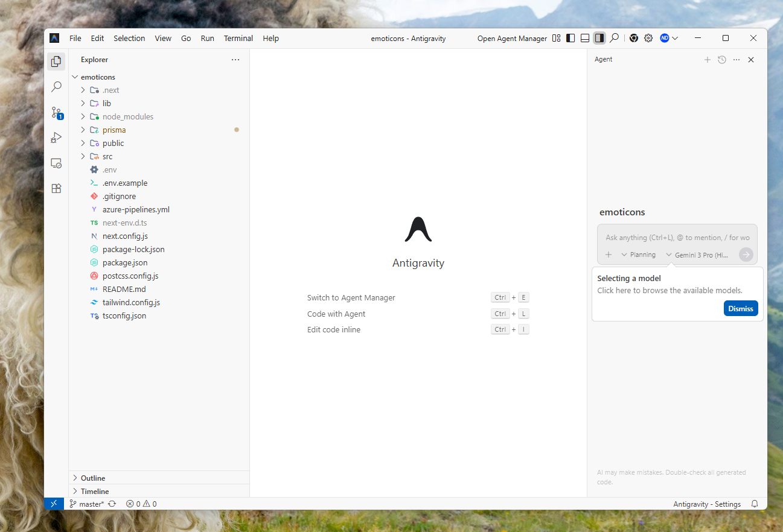Close the Agent panel

click(x=751, y=60)
